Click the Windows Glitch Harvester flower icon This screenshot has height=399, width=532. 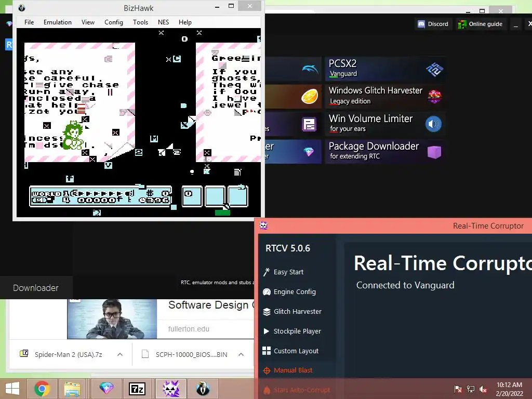(x=434, y=97)
